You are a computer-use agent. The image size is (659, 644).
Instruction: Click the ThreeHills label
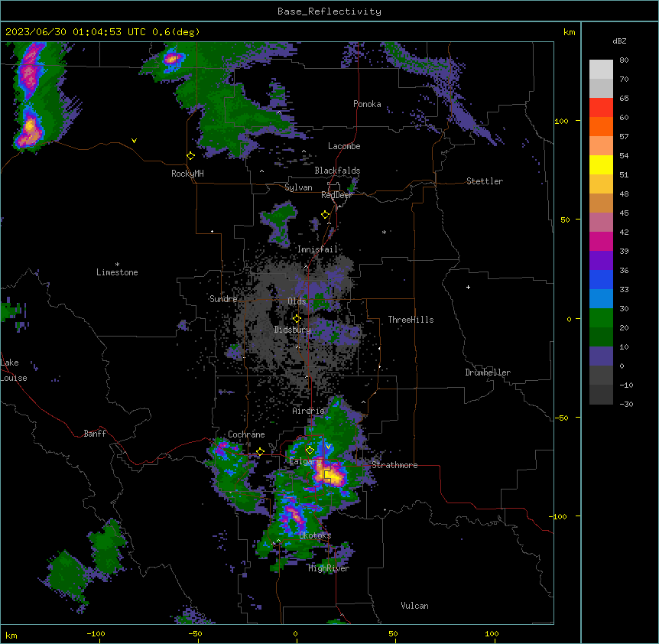[x=411, y=320]
